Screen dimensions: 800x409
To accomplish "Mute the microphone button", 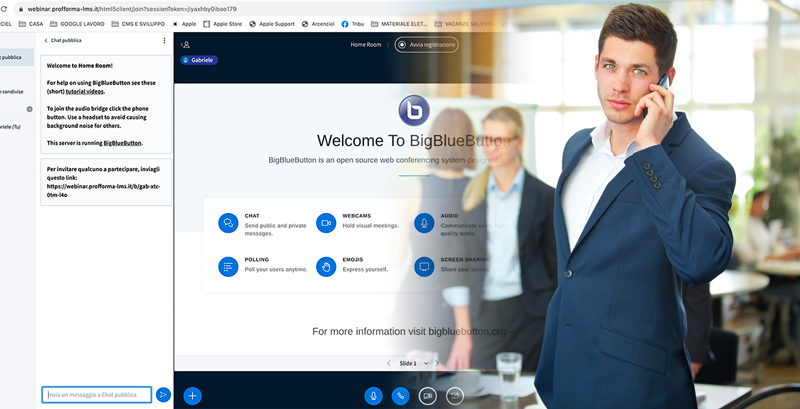I will pyautogui.click(x=373, y=396).
